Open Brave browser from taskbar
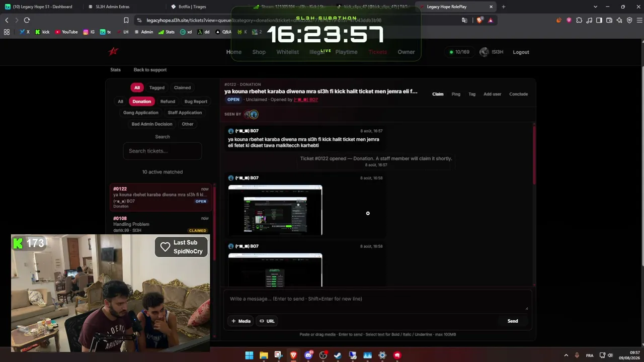644x362 pixels. coord(293,355)
